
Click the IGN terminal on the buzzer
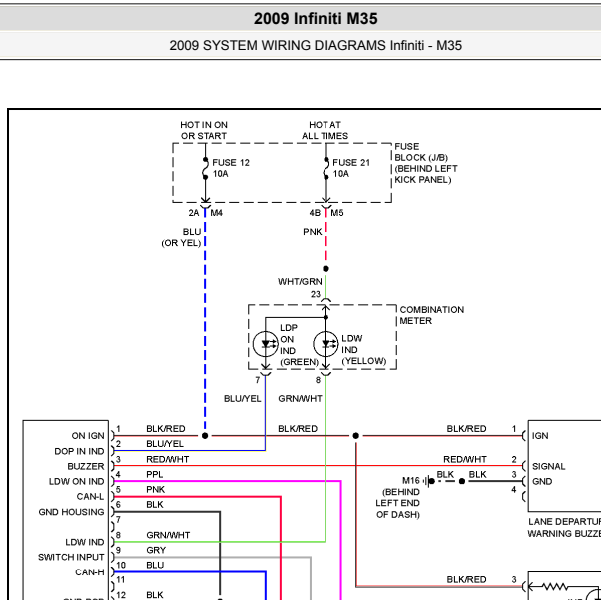coord(540,436)
